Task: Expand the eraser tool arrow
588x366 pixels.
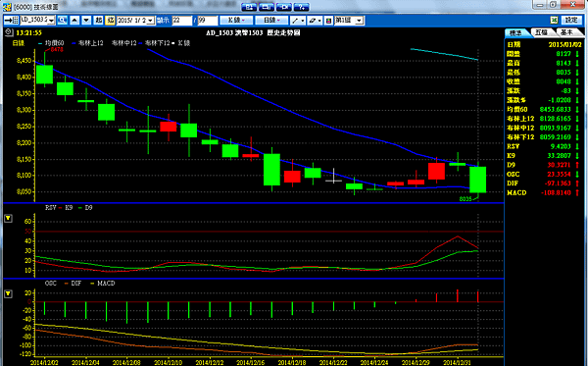Action: point(319,21)
